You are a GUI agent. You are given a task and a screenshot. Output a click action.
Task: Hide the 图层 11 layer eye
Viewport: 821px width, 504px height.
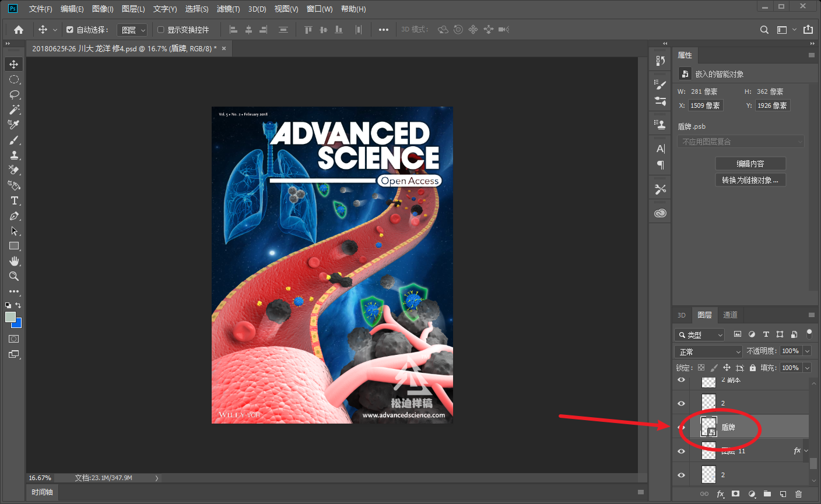(x=681, y=451)
